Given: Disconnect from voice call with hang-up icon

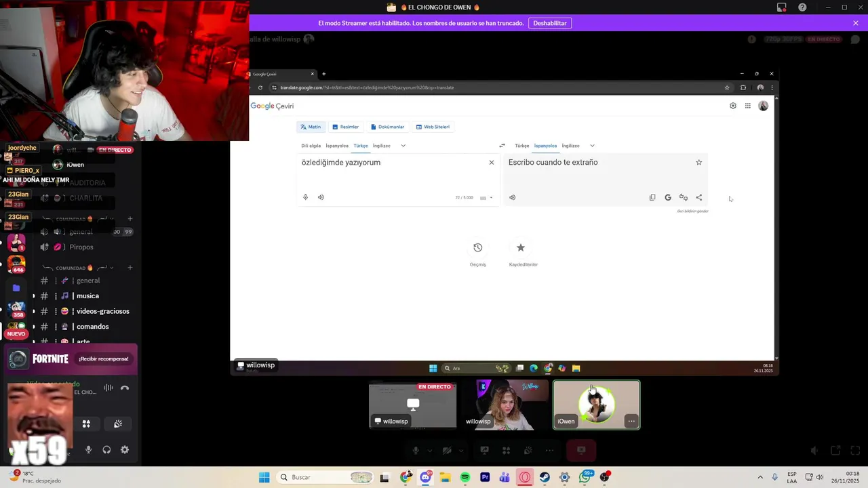Looking at the screenshot, I should [125, 388].
